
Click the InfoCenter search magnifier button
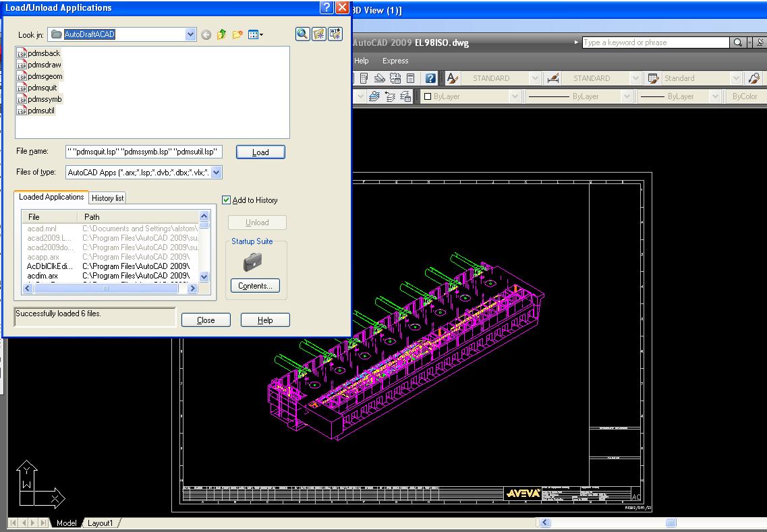tap(737, 42)
